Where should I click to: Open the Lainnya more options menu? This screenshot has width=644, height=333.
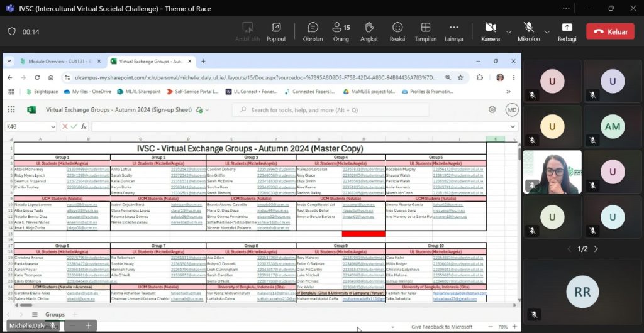pos(453,31)
